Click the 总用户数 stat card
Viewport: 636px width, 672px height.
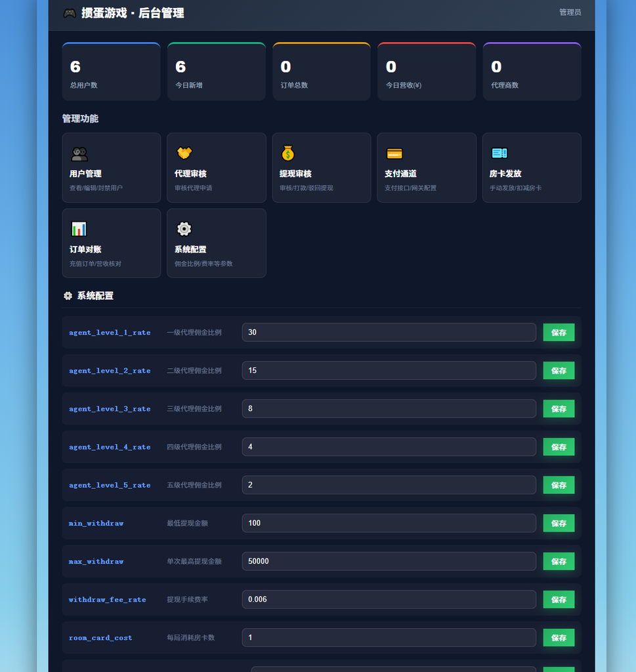[111, 72]
